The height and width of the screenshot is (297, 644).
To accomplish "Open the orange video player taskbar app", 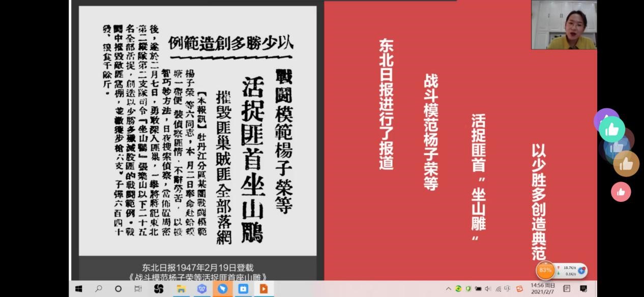I will point(264,289).
